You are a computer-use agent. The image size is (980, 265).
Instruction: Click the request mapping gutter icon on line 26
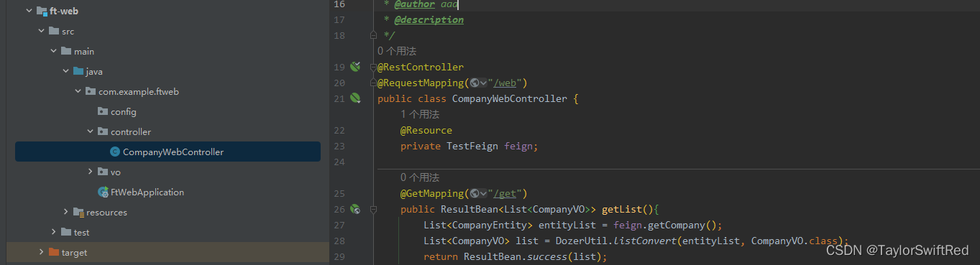355,209
